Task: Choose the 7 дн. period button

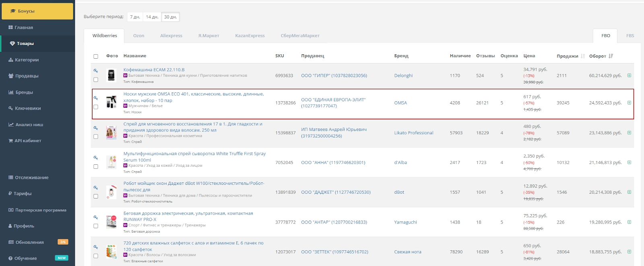Action: (x=135, y=17)
